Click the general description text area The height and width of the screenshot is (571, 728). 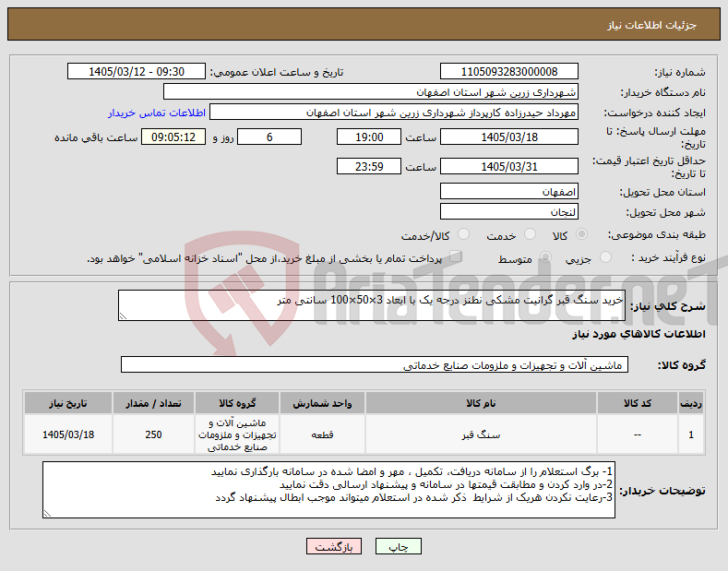pyautogui.click(x=372, y=305)
